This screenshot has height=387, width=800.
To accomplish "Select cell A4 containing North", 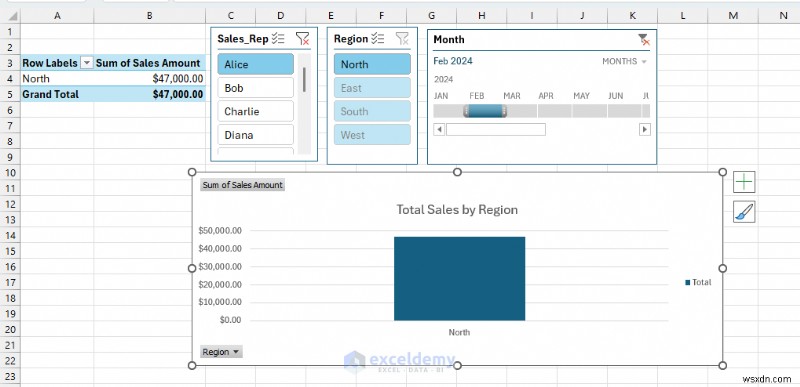I will click(57, 79).
